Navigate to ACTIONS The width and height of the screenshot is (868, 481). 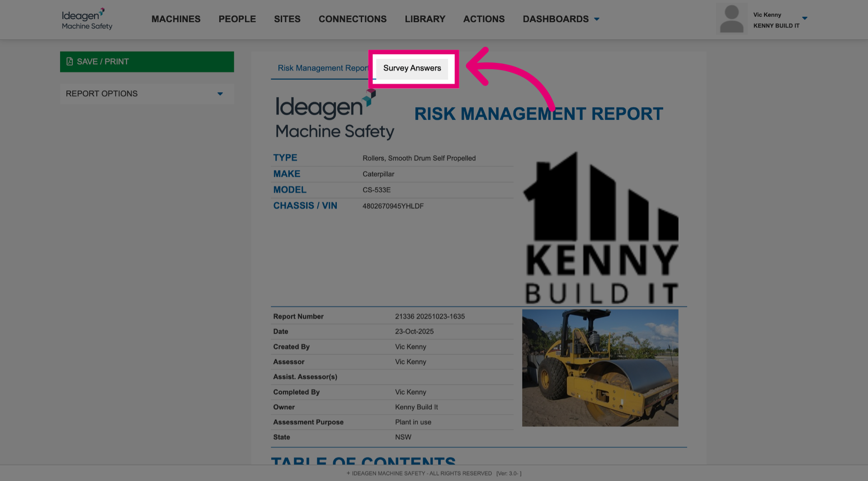pos(484,19)
